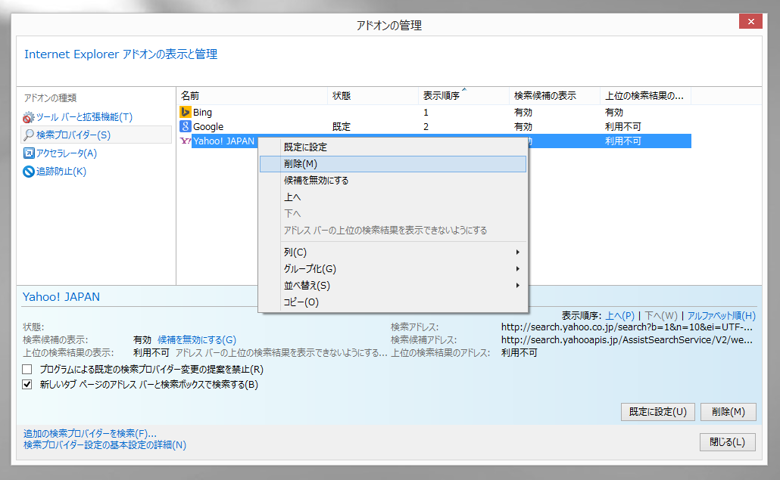Click the accelerator icon in sidebar
Image resolution: width=780 pixels, height=480 pixels.
(x=29, y=153)
